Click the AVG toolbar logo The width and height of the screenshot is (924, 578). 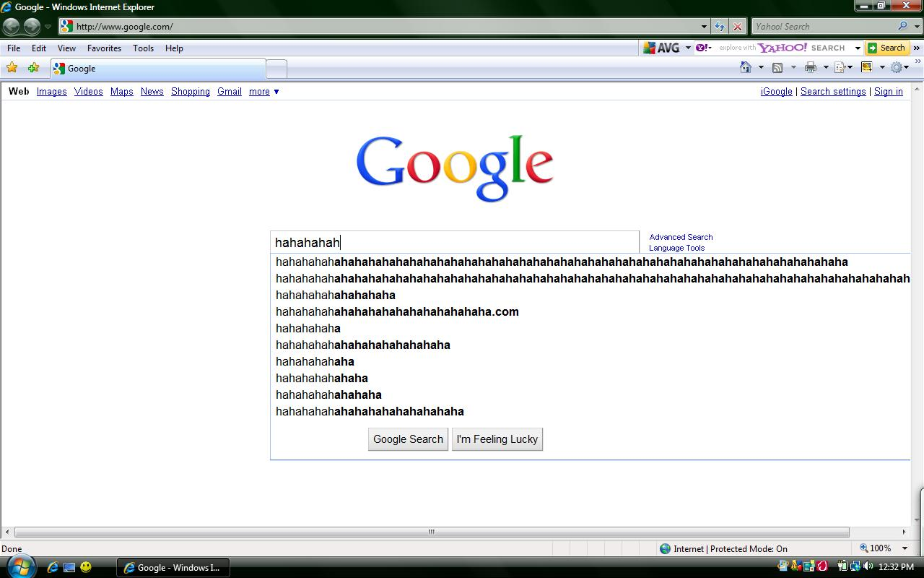tap(662, 48)
